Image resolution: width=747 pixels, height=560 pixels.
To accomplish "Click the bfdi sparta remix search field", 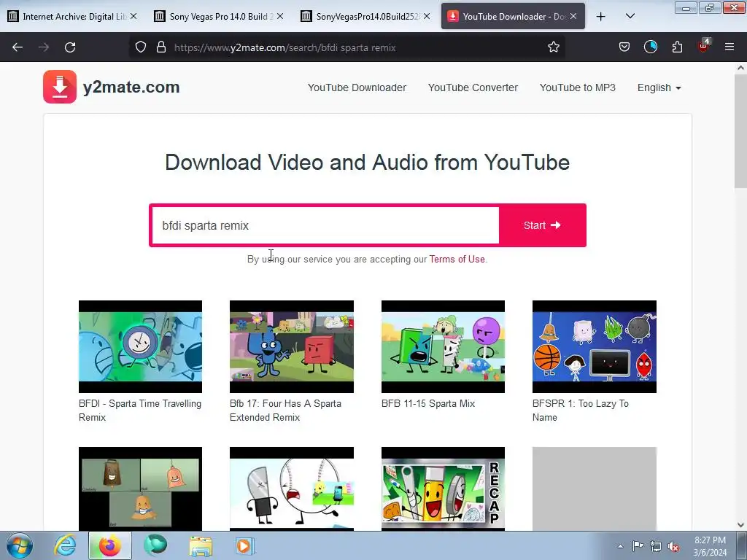I will coord(325,225).
